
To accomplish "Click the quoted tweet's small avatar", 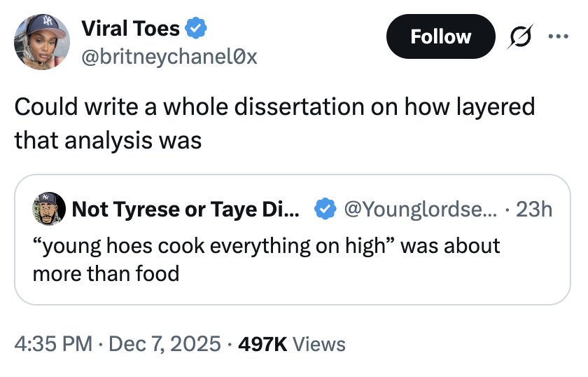I will pos(46,208).
